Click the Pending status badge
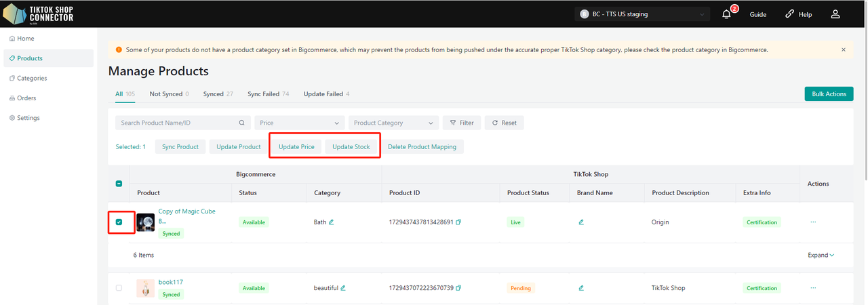 521,288
